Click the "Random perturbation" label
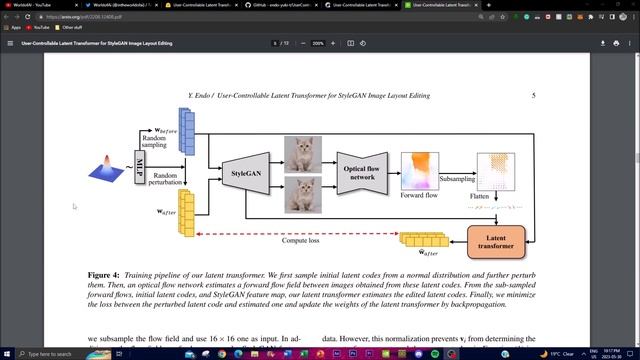 pyautogui.click(x=165, y=178)
